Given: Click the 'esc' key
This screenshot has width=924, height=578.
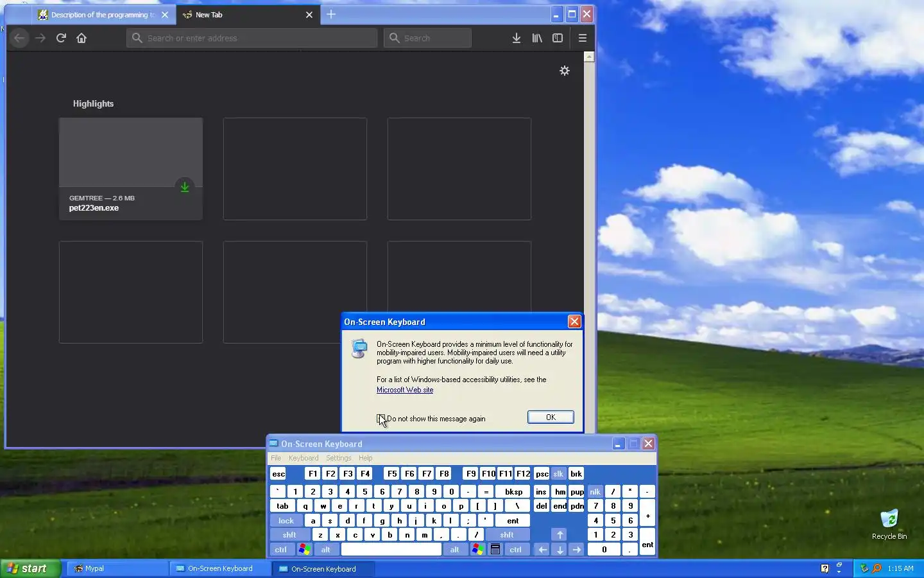Looking at the screenshot, I should (x=278, y=474).
